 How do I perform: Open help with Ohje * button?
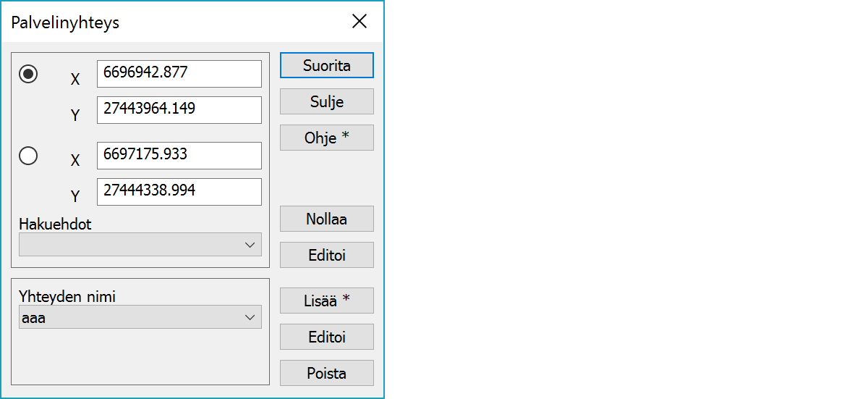326,138
